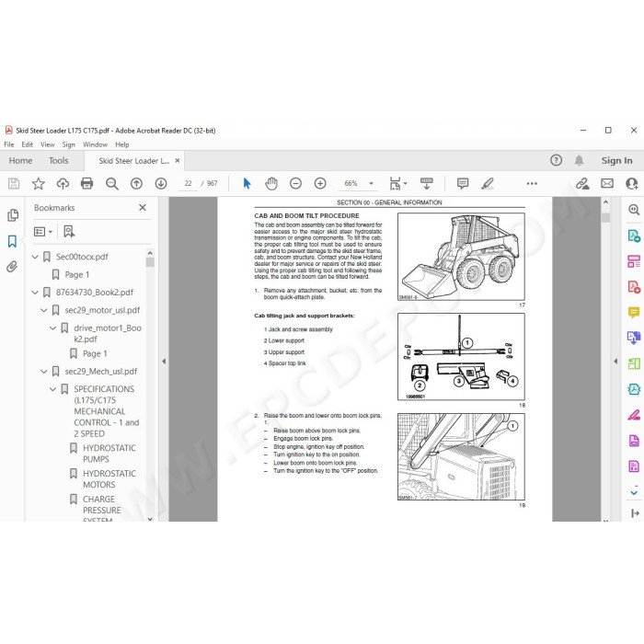Image resolution: width=644 pixels, height=644 pixels.
Task: Open Help question mark icon
Action: [x=556, y=160]
